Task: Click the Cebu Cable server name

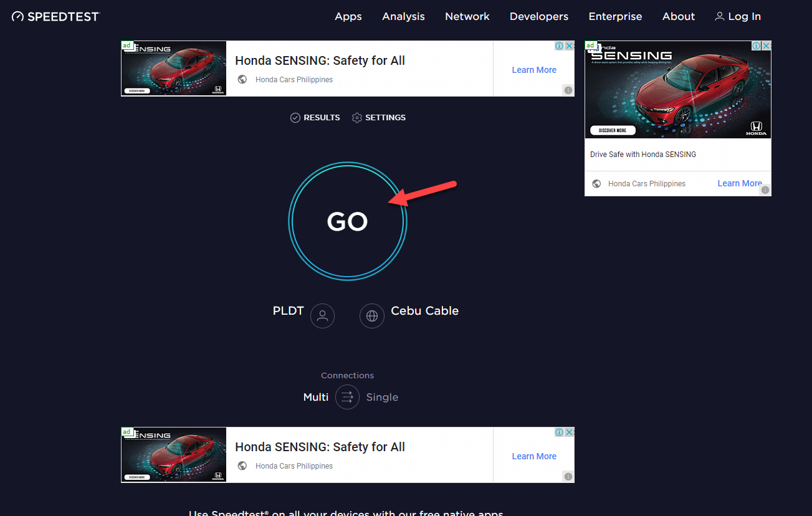Action: (x=425, y=311)
